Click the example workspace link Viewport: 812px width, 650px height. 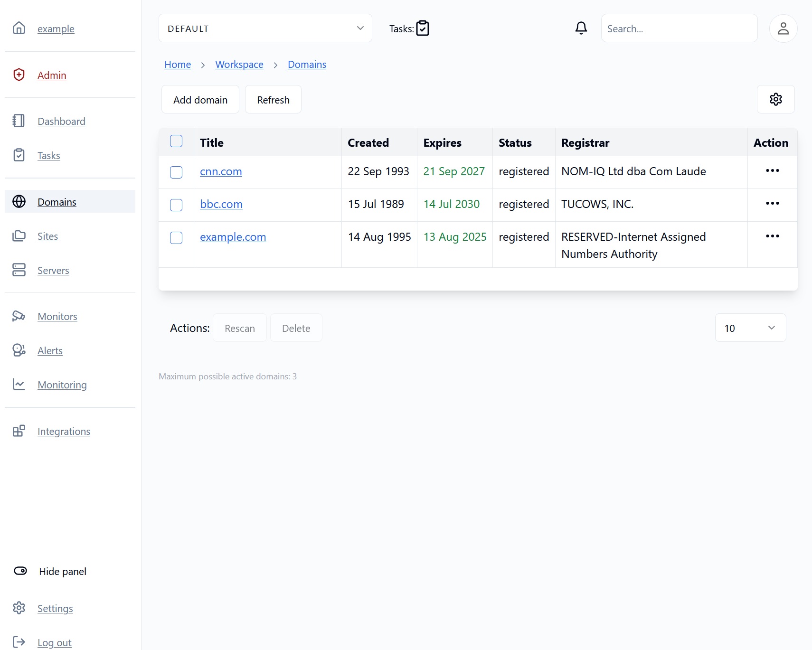[56, 28]
